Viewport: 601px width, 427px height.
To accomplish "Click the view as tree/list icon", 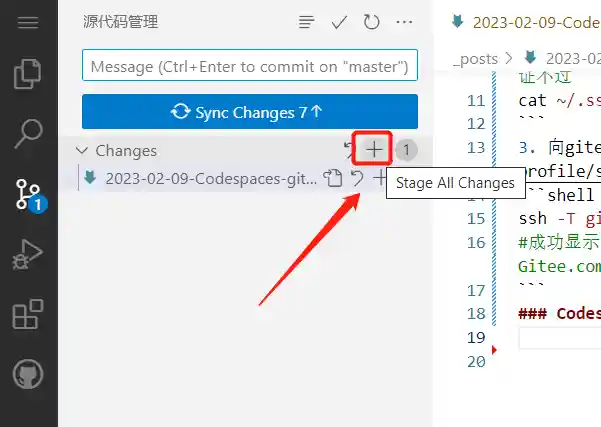I will click(306, 22).
